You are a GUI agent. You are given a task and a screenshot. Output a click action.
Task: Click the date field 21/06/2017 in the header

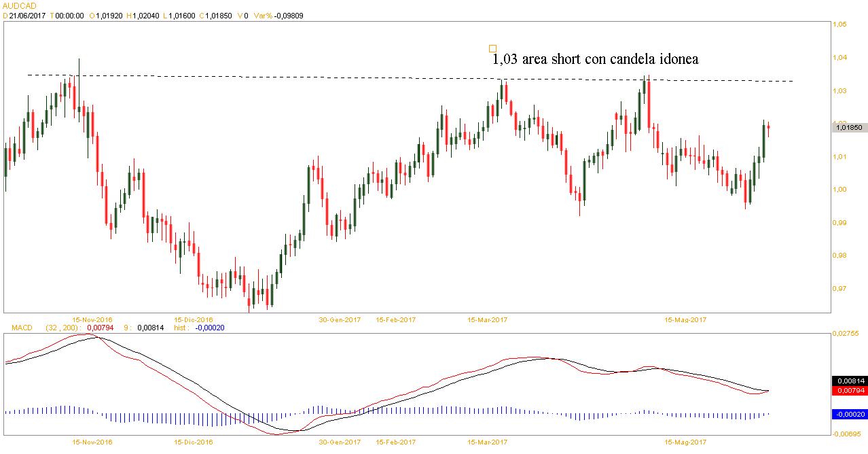[x=27, y=15]
